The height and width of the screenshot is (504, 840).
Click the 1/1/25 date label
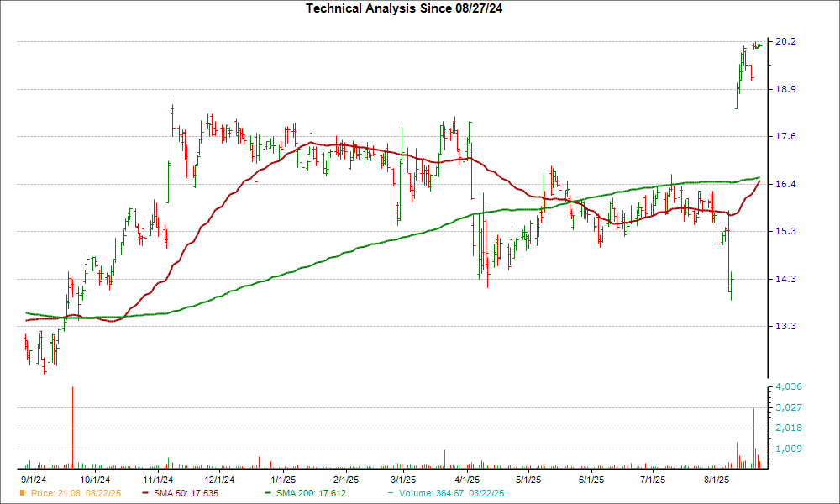click(283, 479)
